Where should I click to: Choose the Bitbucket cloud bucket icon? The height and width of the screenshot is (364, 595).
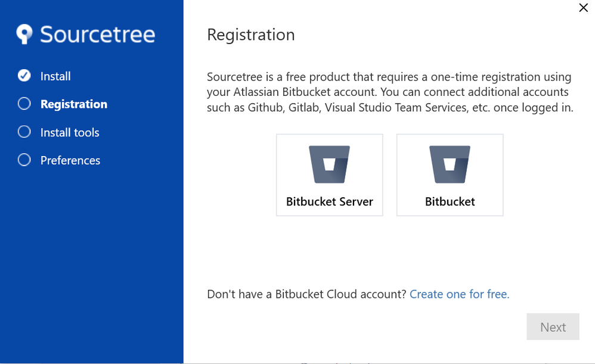[450, 164]
